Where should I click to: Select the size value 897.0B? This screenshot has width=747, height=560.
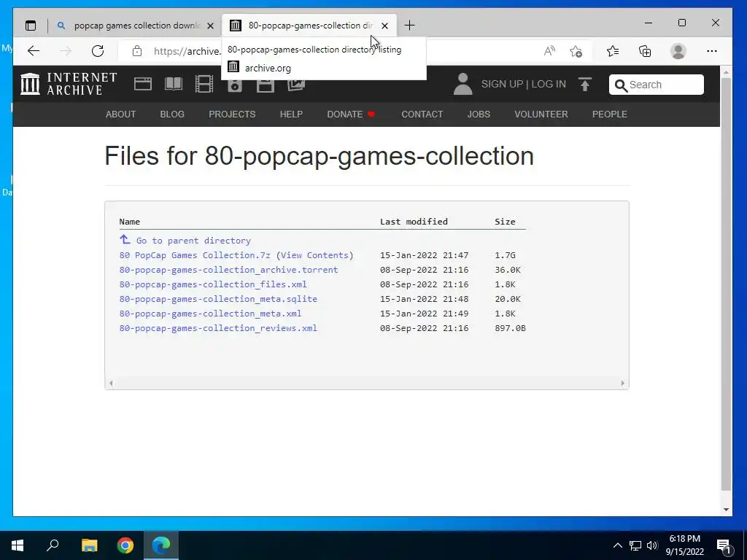(x=510, y=328)
